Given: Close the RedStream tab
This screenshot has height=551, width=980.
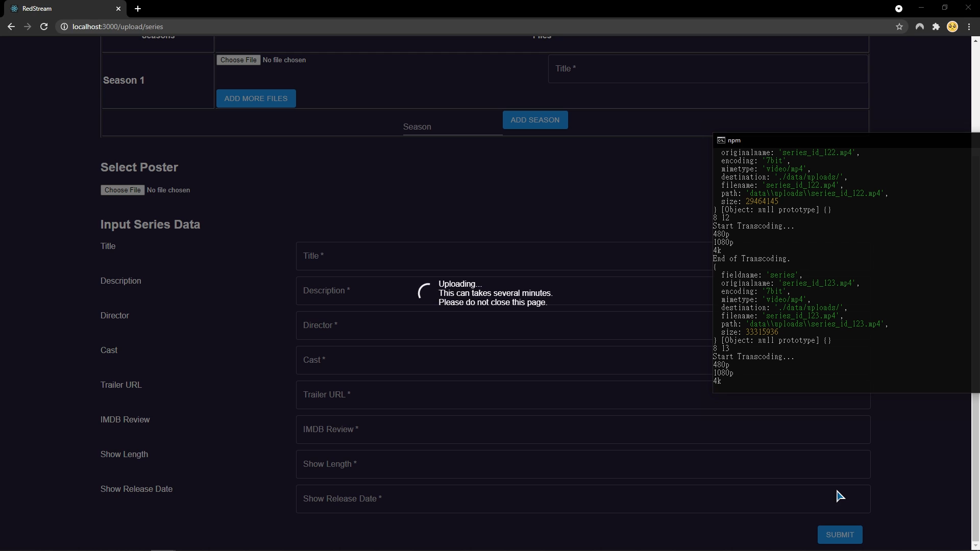Looking at the screenshot, I should (118, 9).
